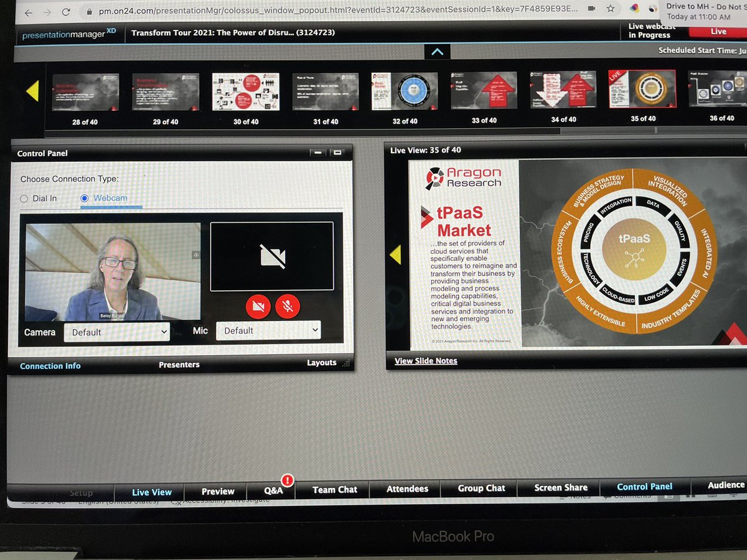Click the Aragon Research logo on the slide
747x560 pixels.
(464, 177)
